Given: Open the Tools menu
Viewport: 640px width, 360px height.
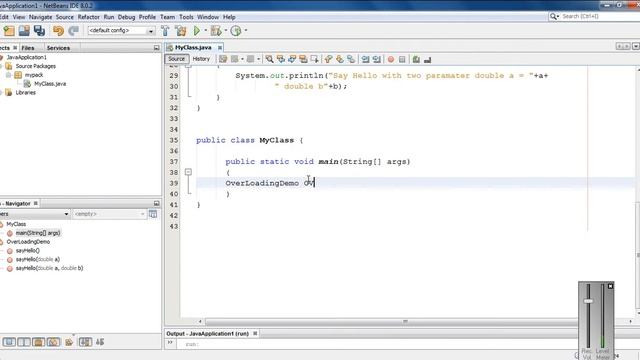Looking at the screenshot, I should [186, 17].
